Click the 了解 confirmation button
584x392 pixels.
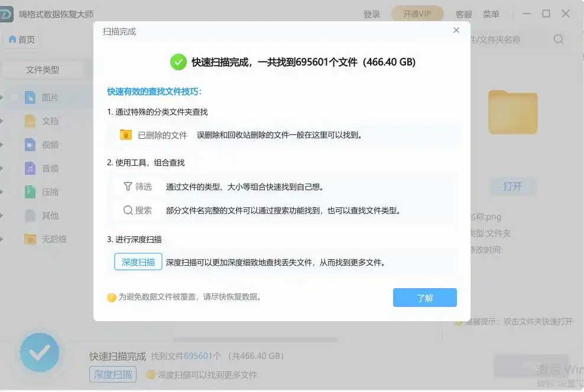tap(424, 298)
